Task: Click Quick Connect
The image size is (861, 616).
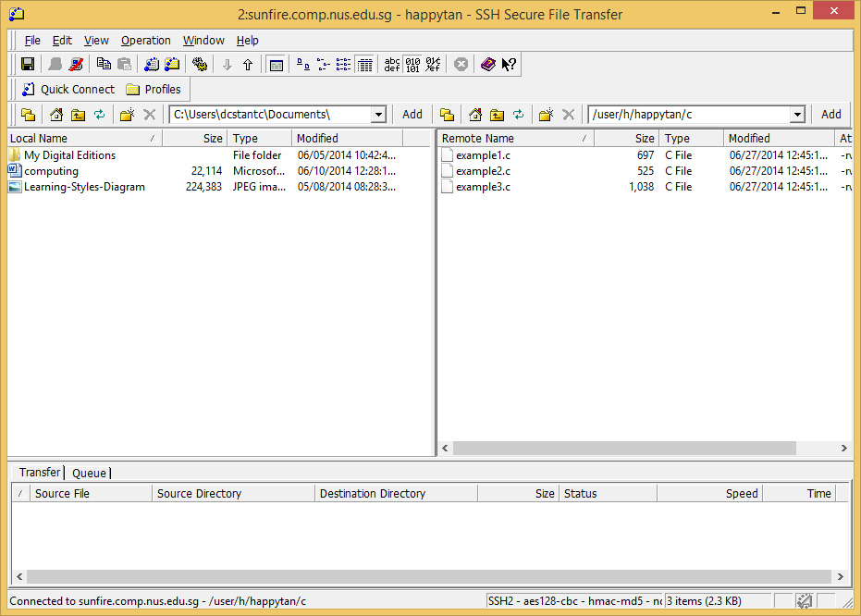Action: pos(68,90)
